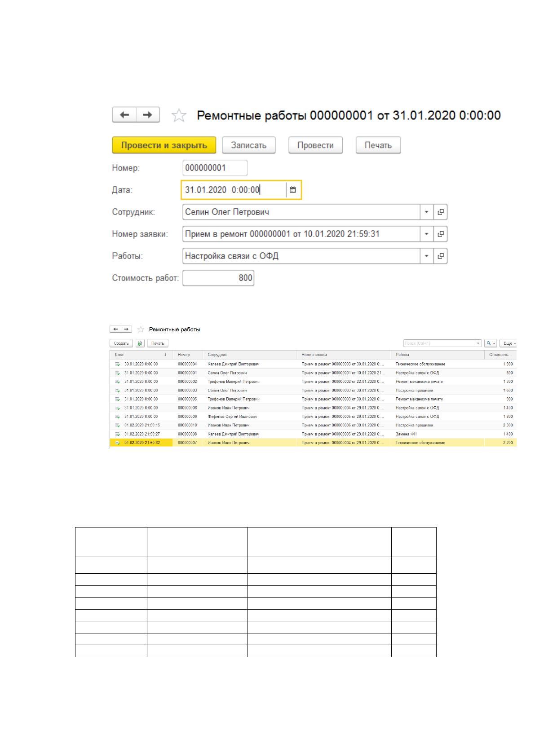The image size is (535, 756).
Task: Expand the Работы dropdown arrow
Action: (426, 256)
